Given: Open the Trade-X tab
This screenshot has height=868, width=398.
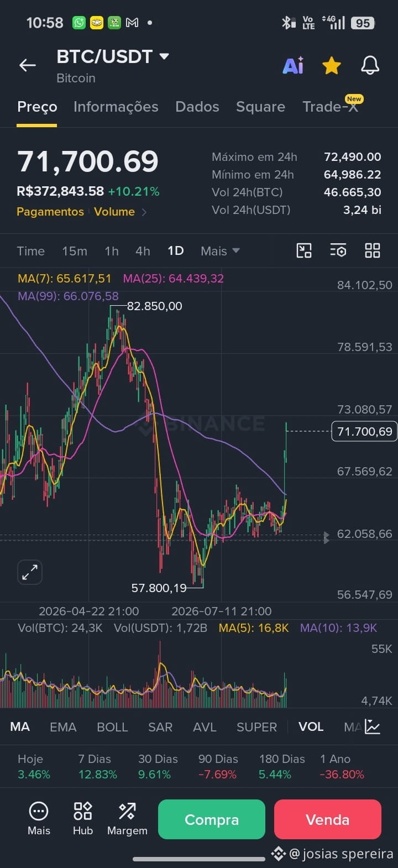Looking at the screenshot, I should click(331, 107).
